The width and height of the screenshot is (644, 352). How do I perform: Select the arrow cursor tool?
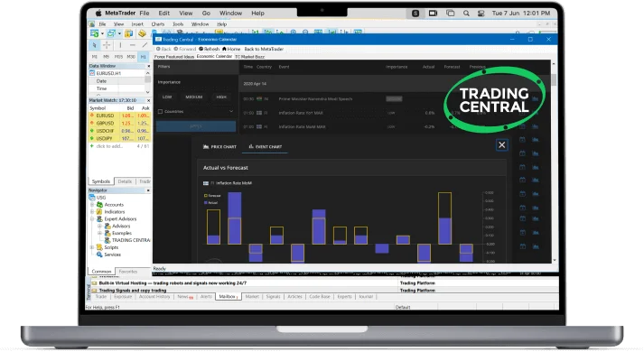point(95,45)
